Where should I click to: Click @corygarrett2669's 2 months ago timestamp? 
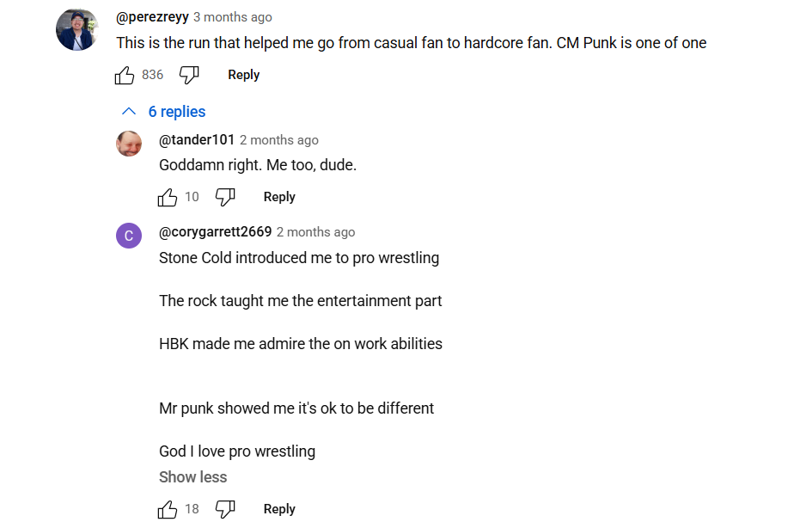[316, 232]
